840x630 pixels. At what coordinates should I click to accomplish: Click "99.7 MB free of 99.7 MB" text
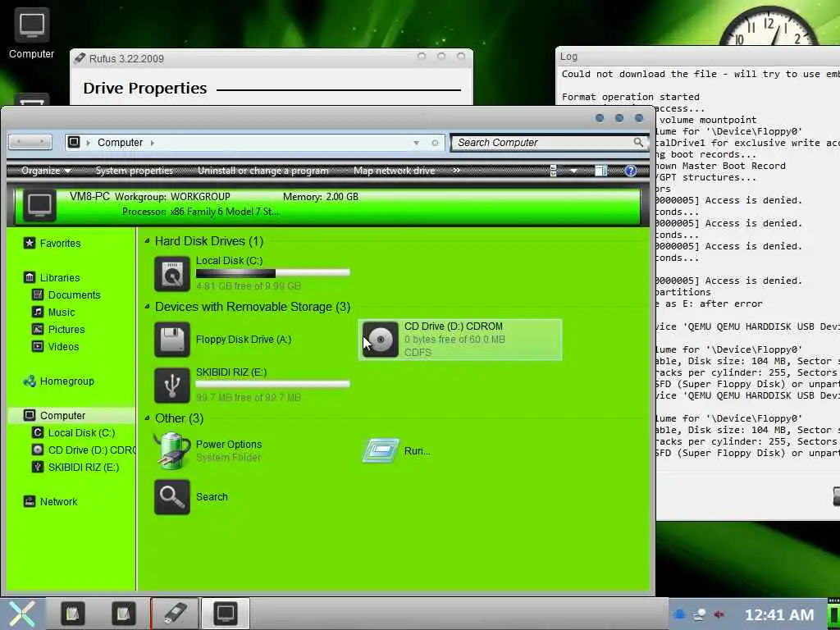tap(249, 398)
